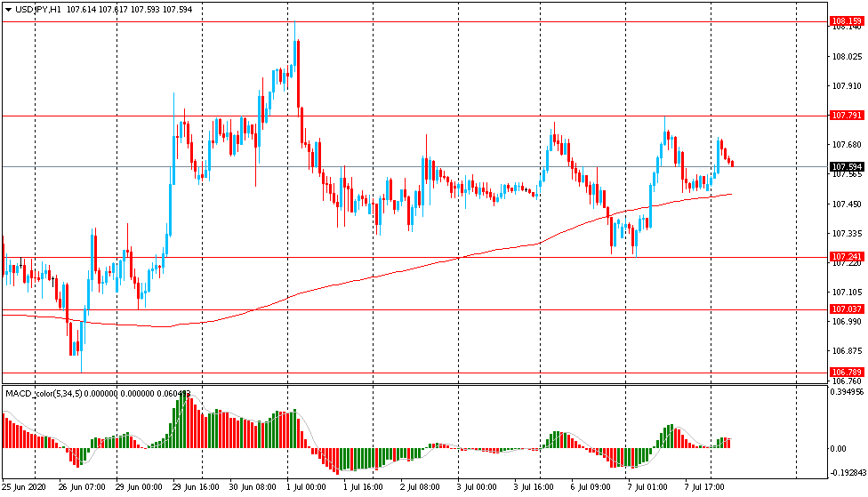Select the 29 Jun 16:00 time label
The height and width of the screenshot is (497, 868).
click(x=196, y=487)
